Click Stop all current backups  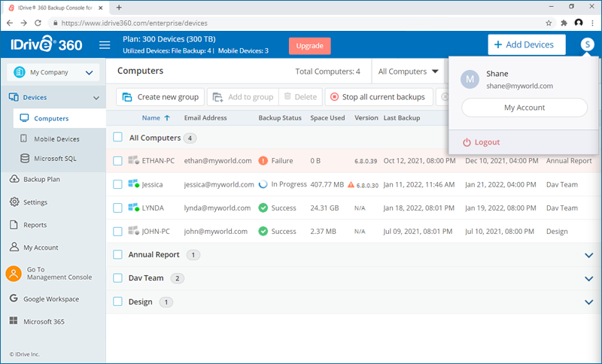379,97
